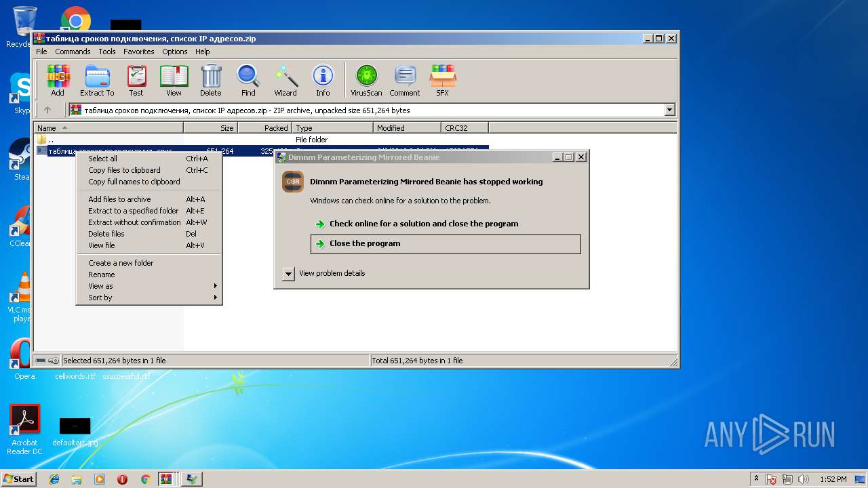Check online for a solution and close
Viewport: 868px width, 488px height.
point(446,224)
